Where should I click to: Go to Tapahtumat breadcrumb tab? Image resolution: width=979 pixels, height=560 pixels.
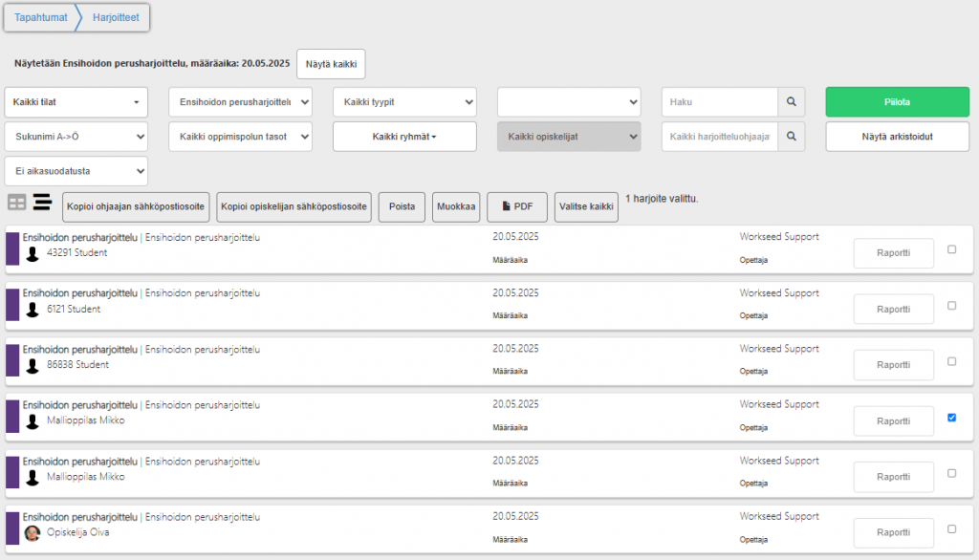click(40, 17)
